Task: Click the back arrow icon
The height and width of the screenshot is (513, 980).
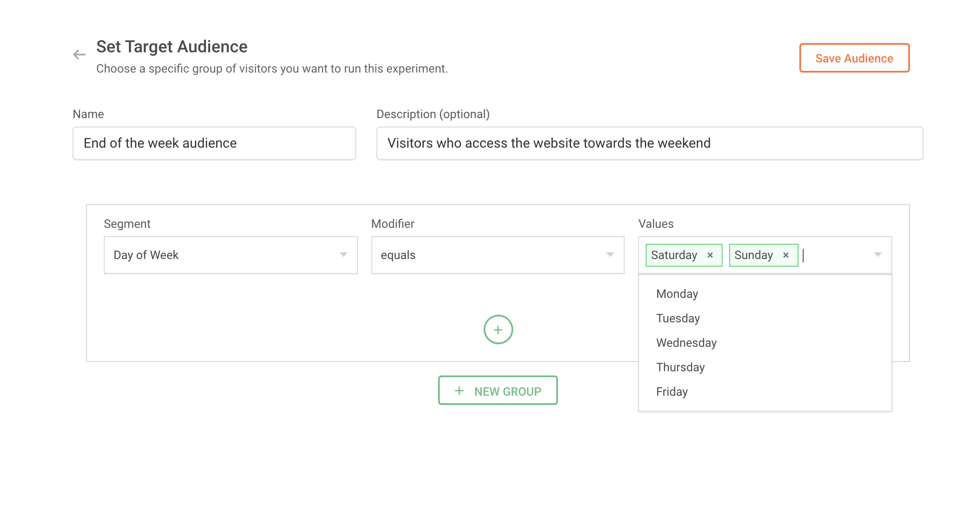Action: (79, 54)
